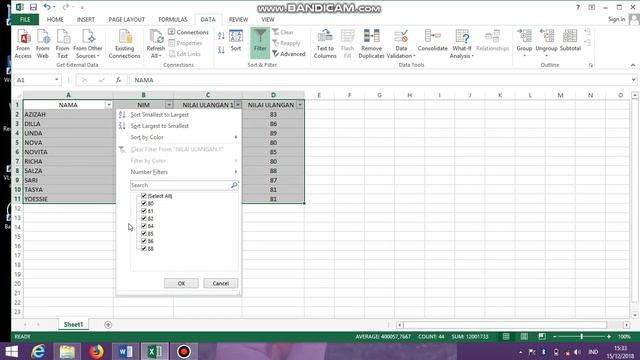Open the FILE tab
The width and height of the screenshot is (640, 360).
tap(25, 19)
